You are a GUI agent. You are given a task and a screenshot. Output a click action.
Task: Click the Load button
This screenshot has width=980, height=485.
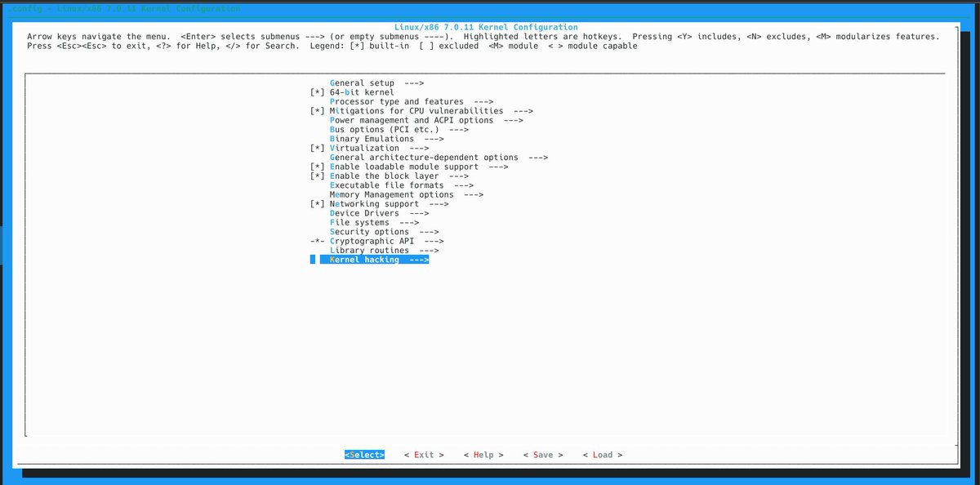[x=603, y=455]
